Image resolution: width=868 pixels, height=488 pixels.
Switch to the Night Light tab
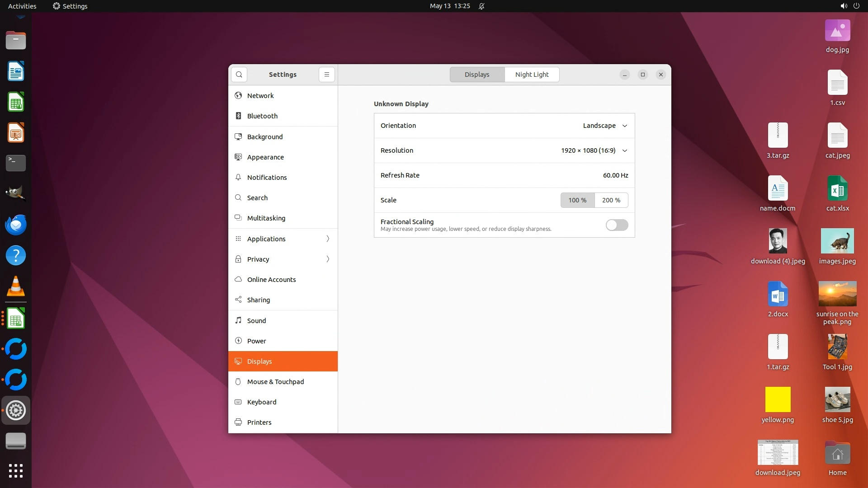(532, 75)
